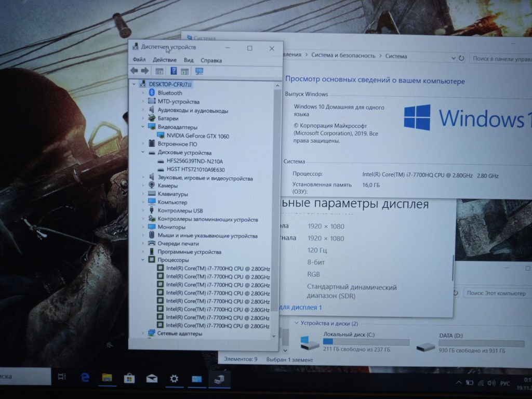Click the back arrow in Device Manager toolbar
The height and width of the screenshot is (399, 532).
pyautogui.click(x=134, y=71)
